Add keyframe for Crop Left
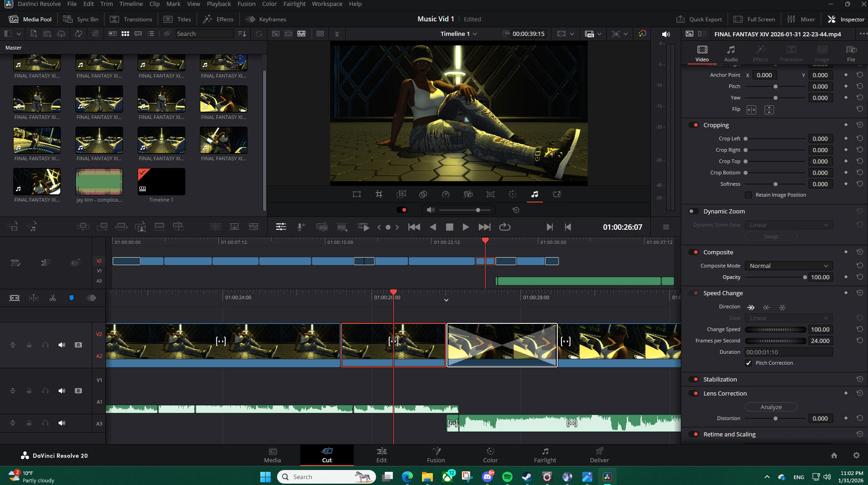 846,139
